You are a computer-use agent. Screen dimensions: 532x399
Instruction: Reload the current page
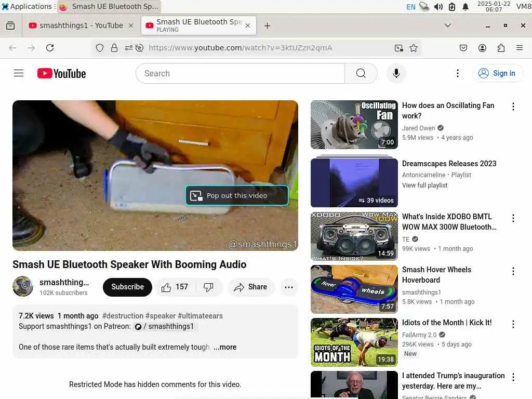(50, 48)
